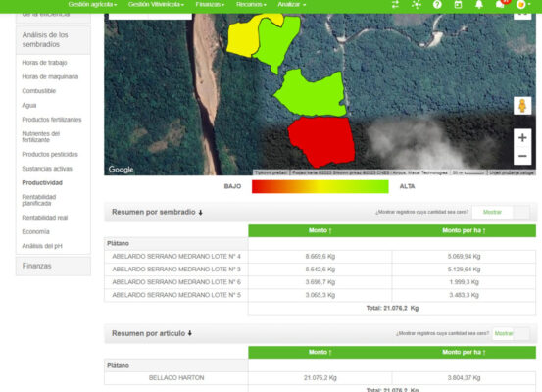Click the 5.129,64 Kg per ha cell
Screen dimensions: 542x392
464,269
